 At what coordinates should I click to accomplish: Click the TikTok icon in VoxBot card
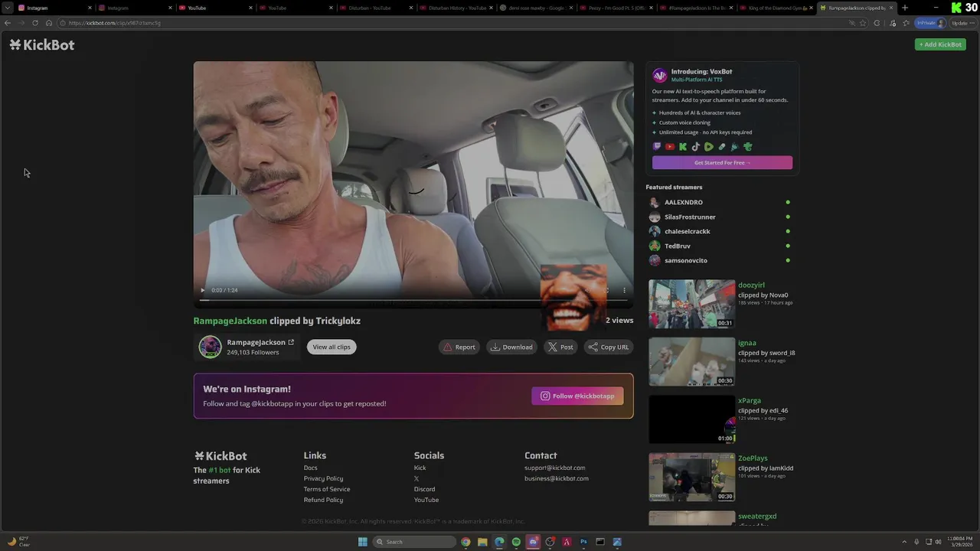coord(696,147)
